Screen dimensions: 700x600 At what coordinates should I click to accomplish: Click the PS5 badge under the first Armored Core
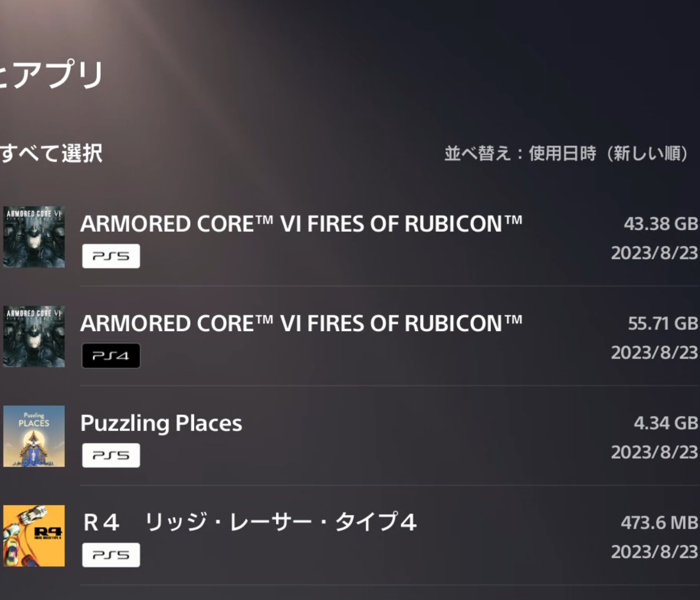coord(111,256)
